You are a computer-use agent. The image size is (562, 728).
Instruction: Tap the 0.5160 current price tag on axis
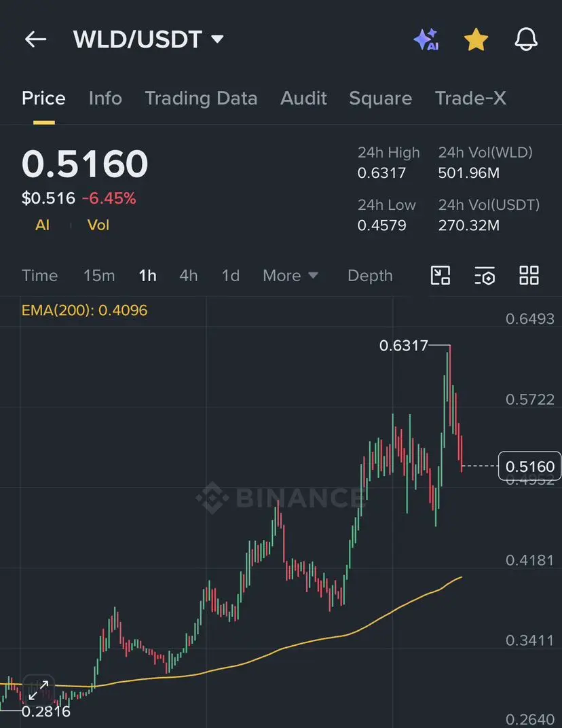(x=529, y=466)
